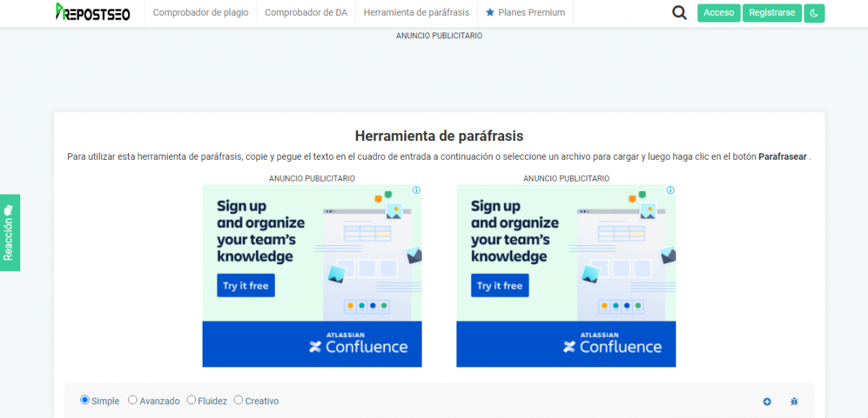Toggle dark mode with the moon icon

pos(814,13)
